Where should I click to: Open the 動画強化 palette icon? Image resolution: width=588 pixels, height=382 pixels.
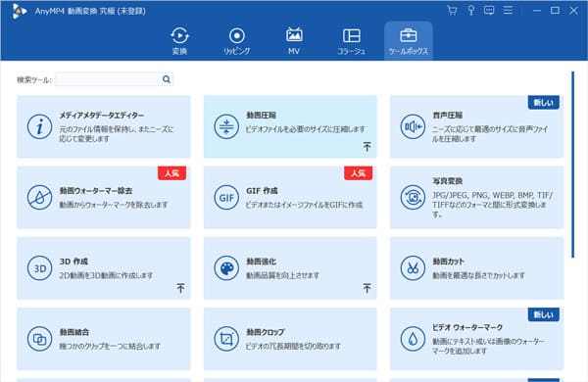click(226, 268)
